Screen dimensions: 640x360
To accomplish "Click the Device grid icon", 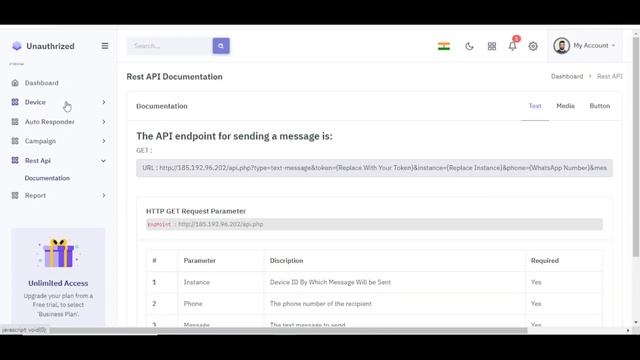I will click(x=15, y=102).
